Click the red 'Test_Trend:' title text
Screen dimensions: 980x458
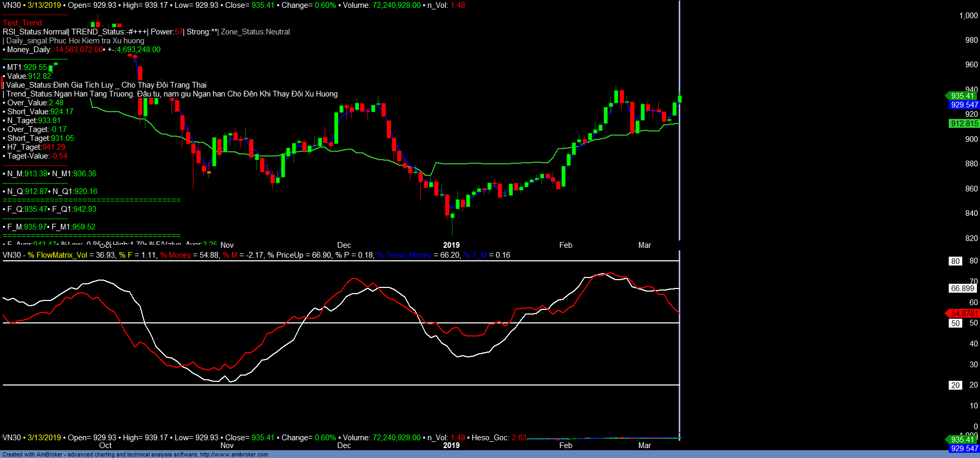(23, 23)
